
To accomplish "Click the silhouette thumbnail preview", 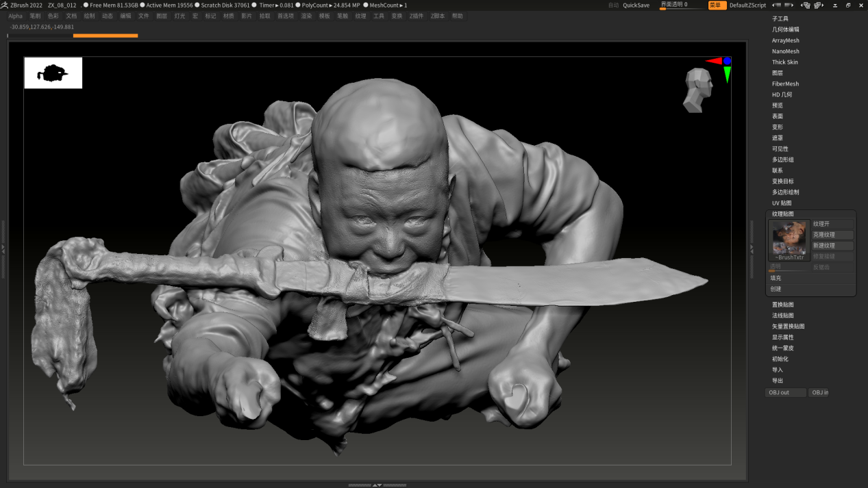I will point(53,73).
